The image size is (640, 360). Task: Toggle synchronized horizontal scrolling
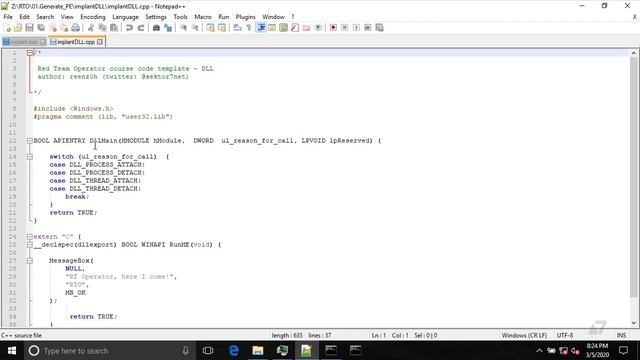pos(222,28)
